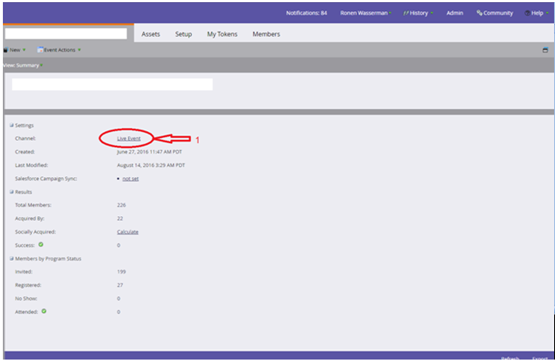Select the Last Modified date August 14, 2016
This screenshot has height=360, width=557.
coord(151,165)
